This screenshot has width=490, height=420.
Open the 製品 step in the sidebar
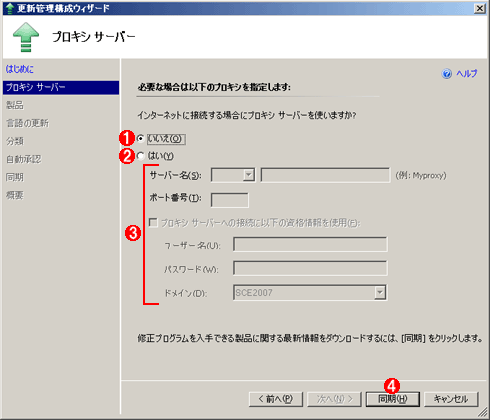click(x=15, y=105)
